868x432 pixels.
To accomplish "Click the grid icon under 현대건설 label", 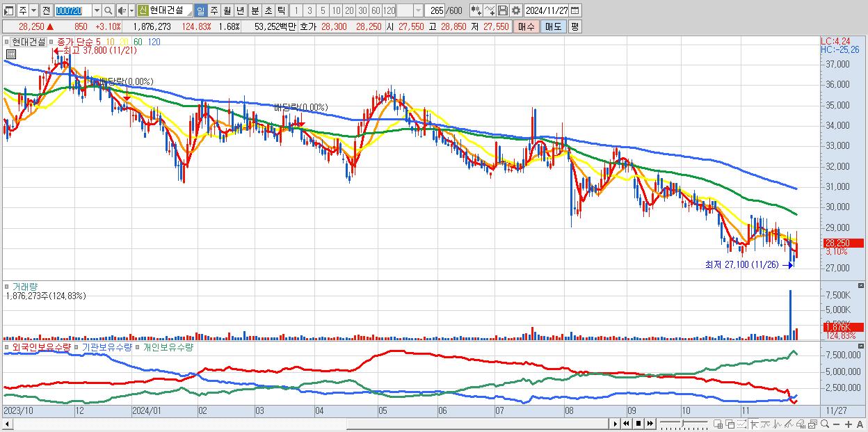I will coord(10,54).
